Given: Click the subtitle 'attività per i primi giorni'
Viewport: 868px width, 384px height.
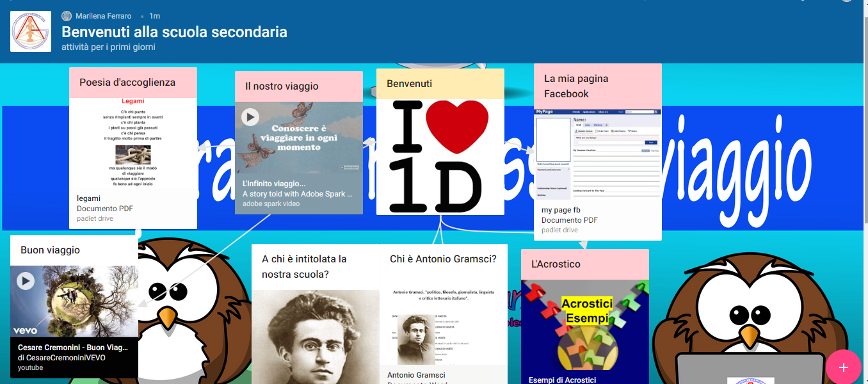Looking at the screenshot, I should tap(108, 47).
